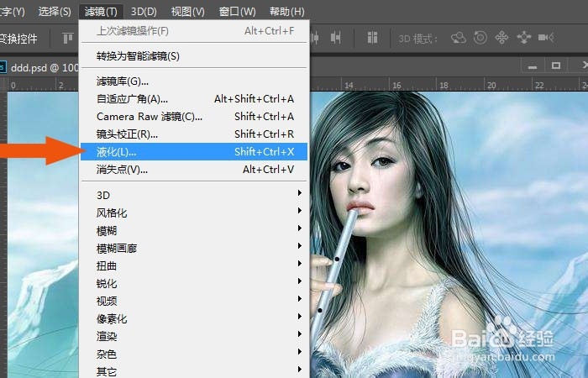Choose 转换为智能滤镜(S) from the menu
Viewport: 588px width, 378px height.
[194, 56]
